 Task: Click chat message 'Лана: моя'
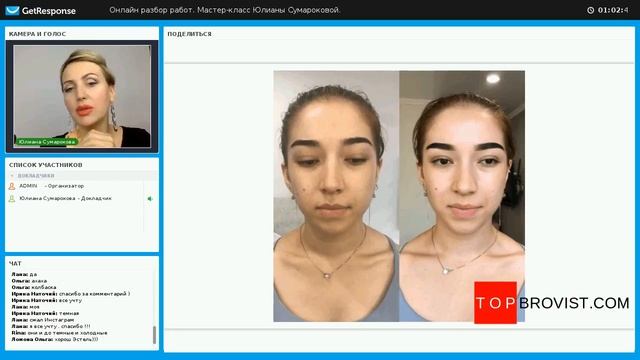tap(25, 307)
